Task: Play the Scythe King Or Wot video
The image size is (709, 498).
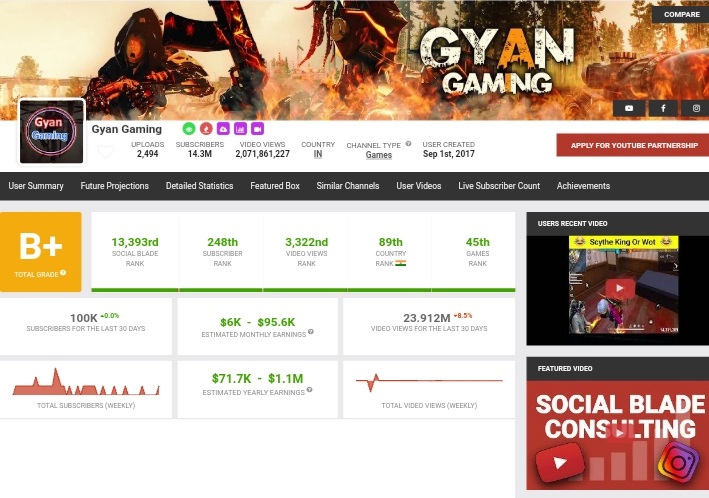Action: 619,288
